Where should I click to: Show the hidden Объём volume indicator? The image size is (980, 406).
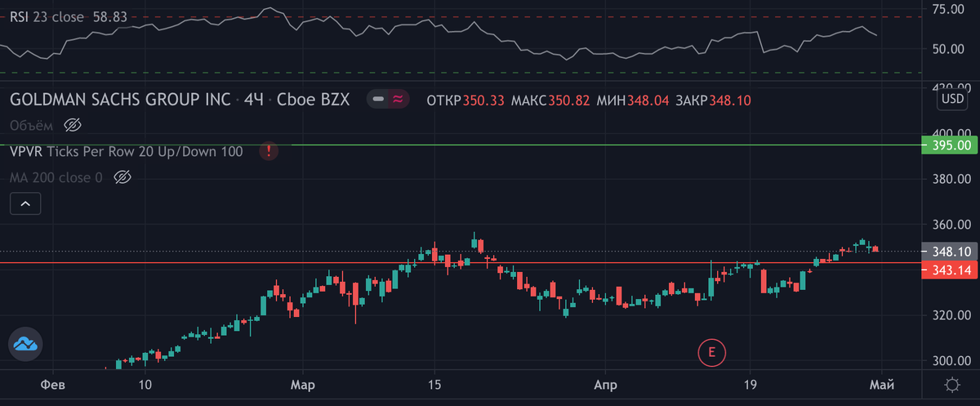[x=73, y=125]
